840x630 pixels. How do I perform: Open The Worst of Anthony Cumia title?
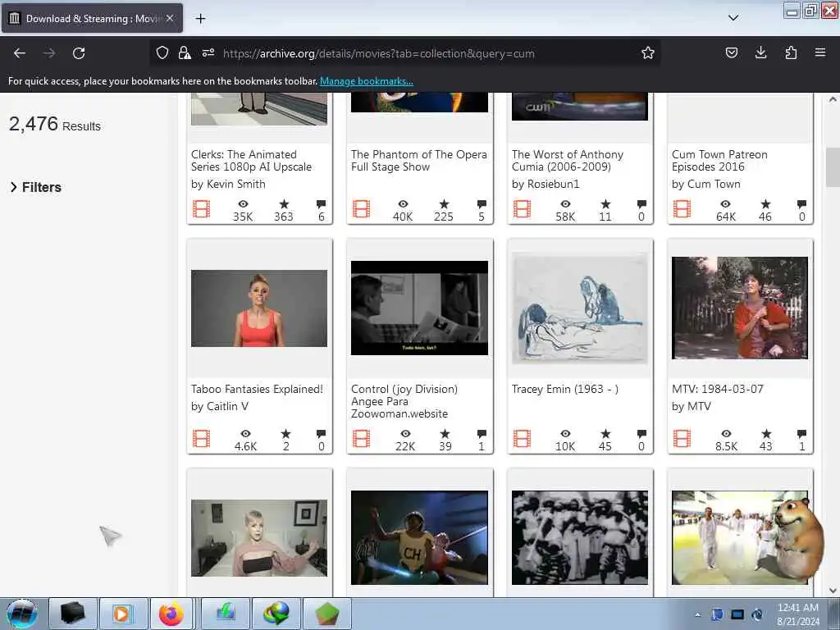[x=568, y=160]
